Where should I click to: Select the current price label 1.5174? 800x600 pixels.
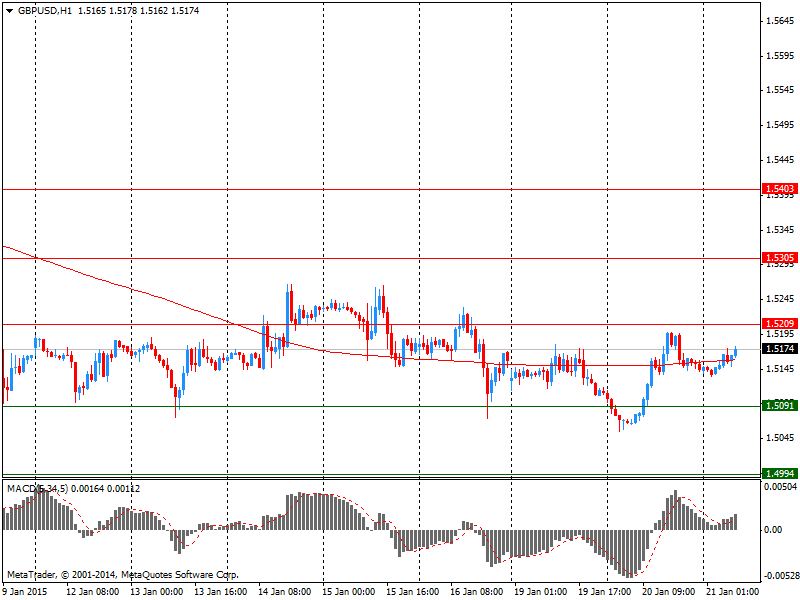(x=780, y=349)
